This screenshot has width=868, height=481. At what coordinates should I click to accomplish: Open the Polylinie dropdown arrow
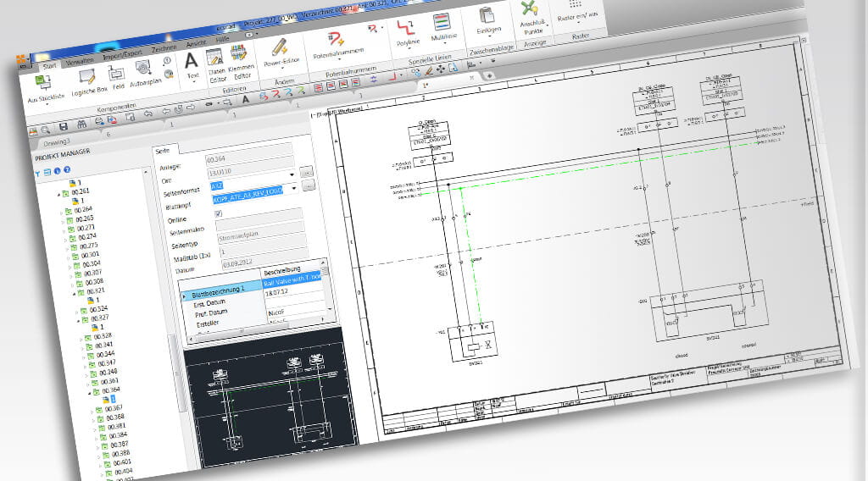(409, 48)
